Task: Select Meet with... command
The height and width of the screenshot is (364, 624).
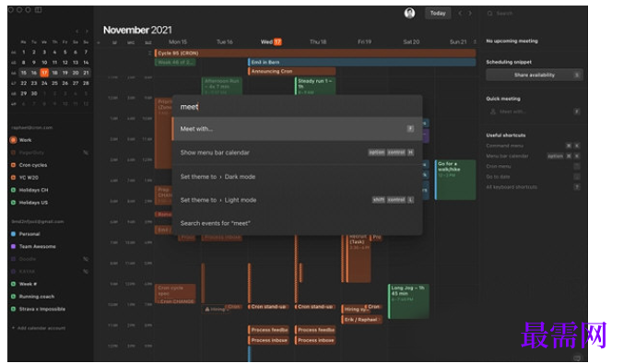Action: 298,128
